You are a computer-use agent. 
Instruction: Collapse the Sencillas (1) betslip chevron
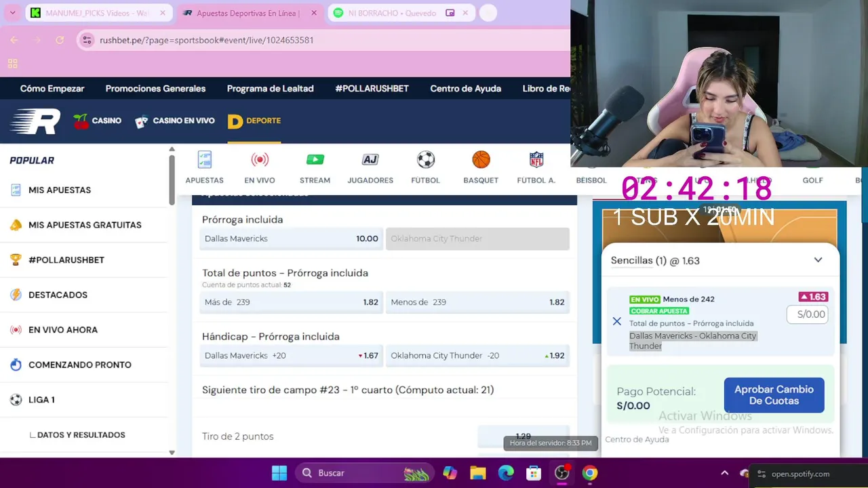818,260
